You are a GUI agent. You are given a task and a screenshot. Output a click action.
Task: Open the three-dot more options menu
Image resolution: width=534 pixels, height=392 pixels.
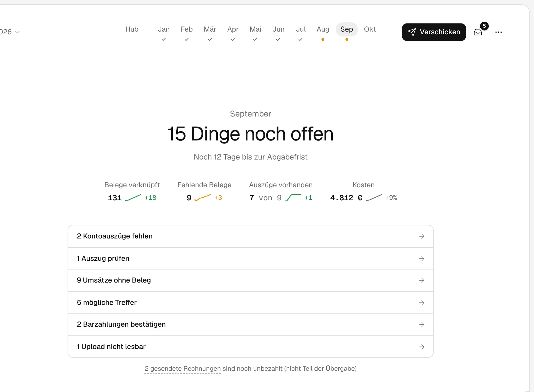coord(499,32)
